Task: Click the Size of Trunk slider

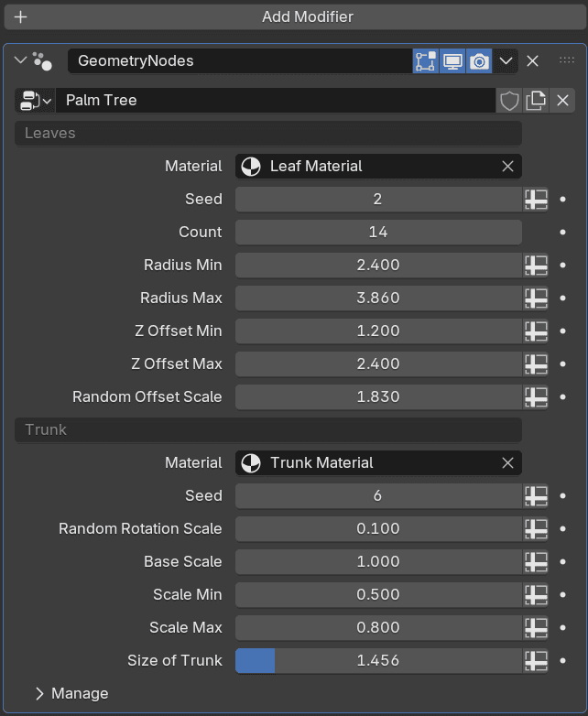Action: tap(378, 660)
